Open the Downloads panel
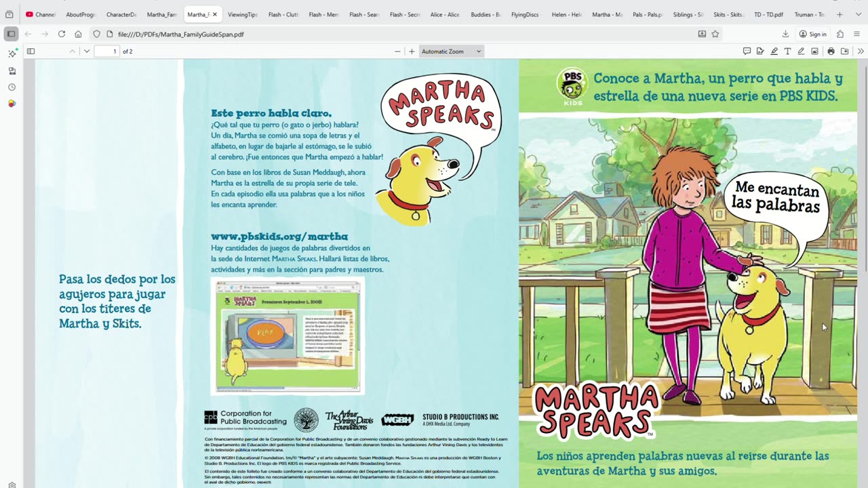The width and height of the screenshot is (868, 488). pyautogui.click(x=785, y=34)
